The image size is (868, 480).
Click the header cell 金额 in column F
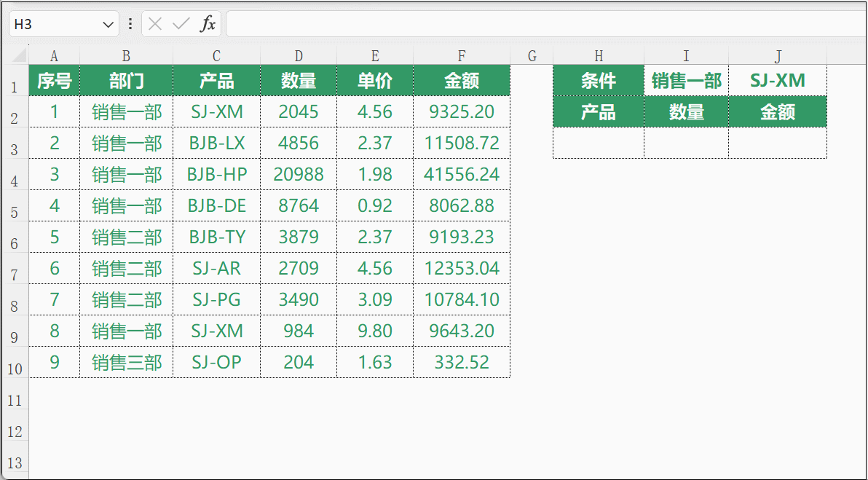[x=462, y=81]
